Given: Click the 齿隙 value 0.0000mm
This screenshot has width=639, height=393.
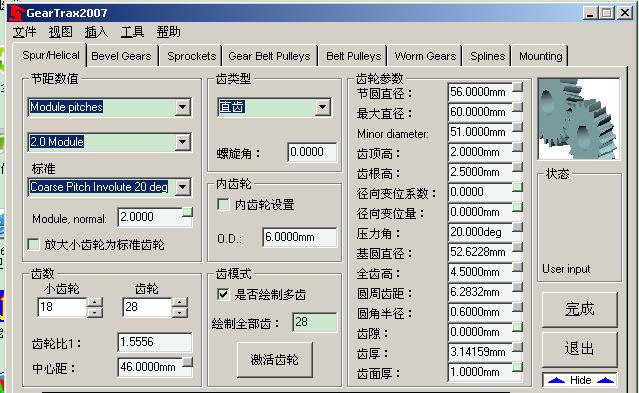Looking at the screenshot, I should tap(480, 332).
